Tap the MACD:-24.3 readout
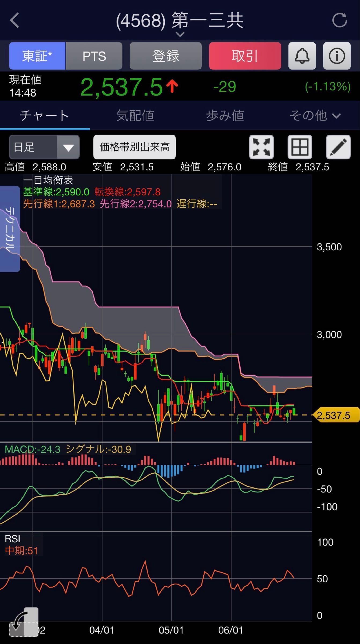The width and height of the screenshot is (360, 644). (32, 449)
